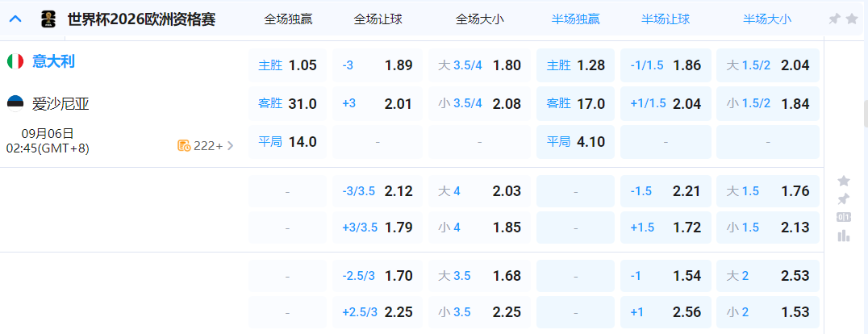
Task: Click the orange markets icon beside 222+
Action: (184, 146)
